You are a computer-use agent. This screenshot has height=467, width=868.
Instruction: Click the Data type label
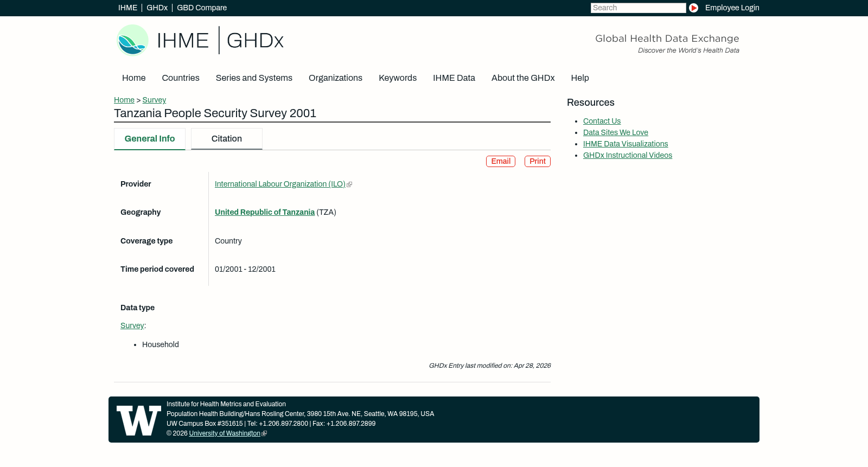[x=137, y=308]
